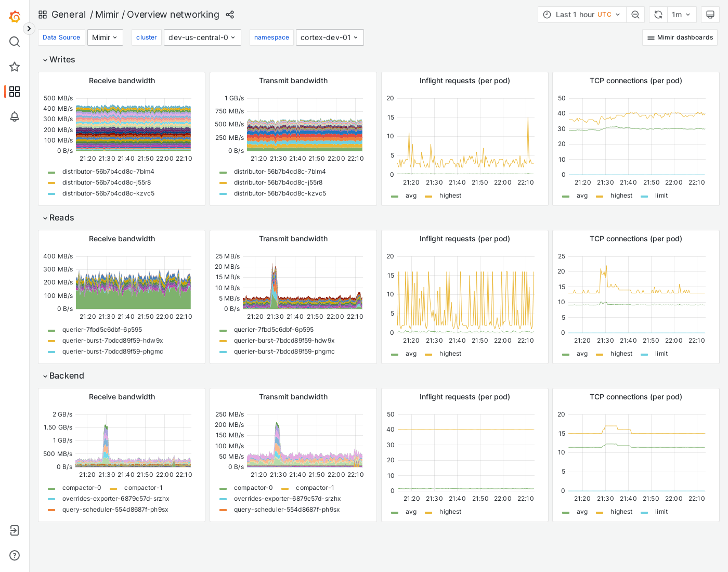
Task: Open the Alerting bell icon
Action: click(x=15, y=117)
